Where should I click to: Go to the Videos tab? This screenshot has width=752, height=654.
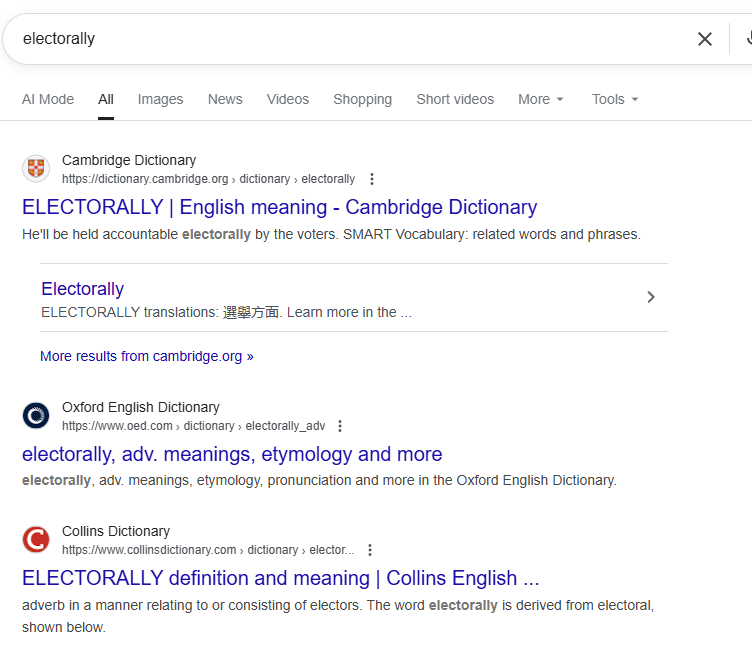(x=288, y=99)
